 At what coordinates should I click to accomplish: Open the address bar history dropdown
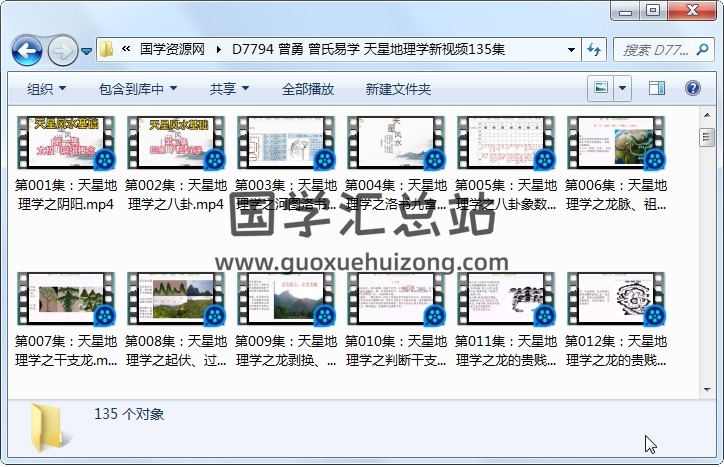571,49
